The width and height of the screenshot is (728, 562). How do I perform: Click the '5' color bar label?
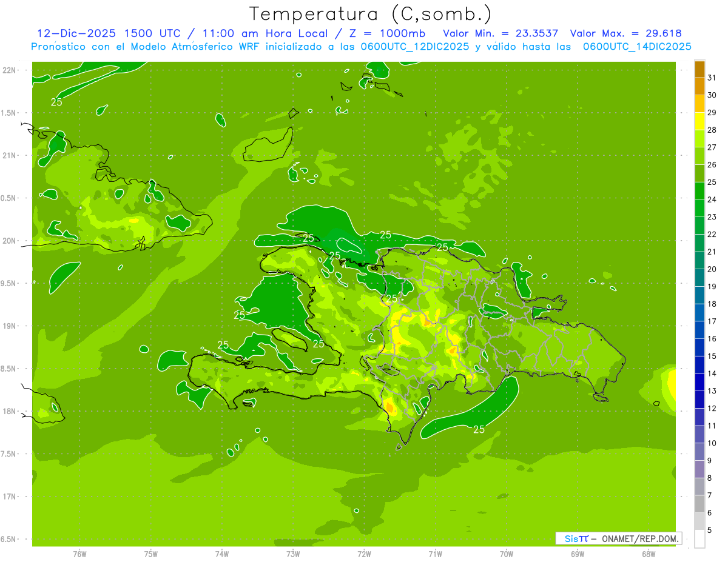[709, 530]
